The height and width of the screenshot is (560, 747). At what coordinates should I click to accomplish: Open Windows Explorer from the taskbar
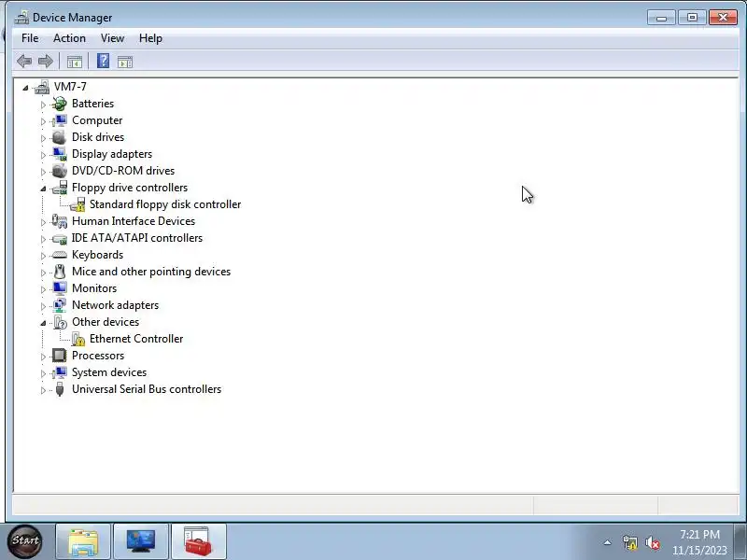tap(83, 541)
